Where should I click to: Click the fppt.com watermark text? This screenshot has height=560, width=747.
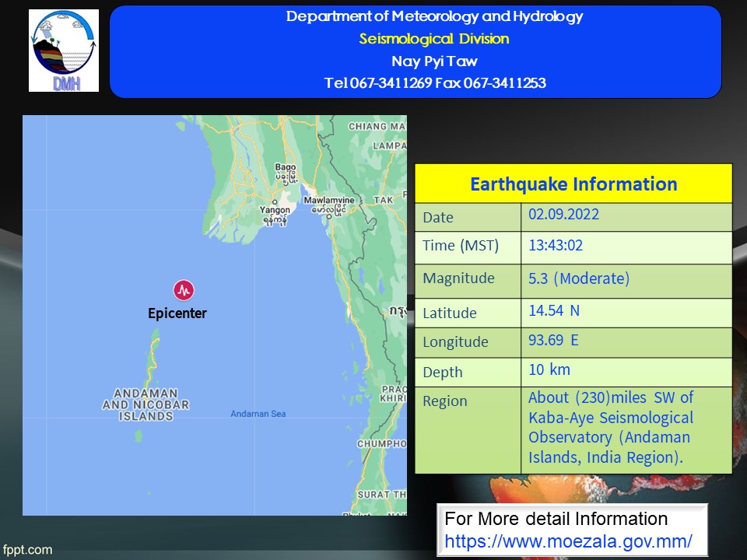coord(26,550)
